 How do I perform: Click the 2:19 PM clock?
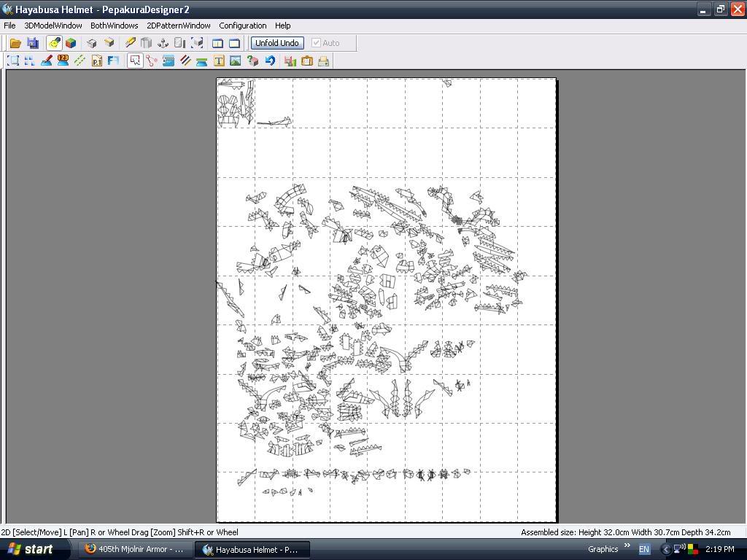pyautogui.click(x=720, y=549)
